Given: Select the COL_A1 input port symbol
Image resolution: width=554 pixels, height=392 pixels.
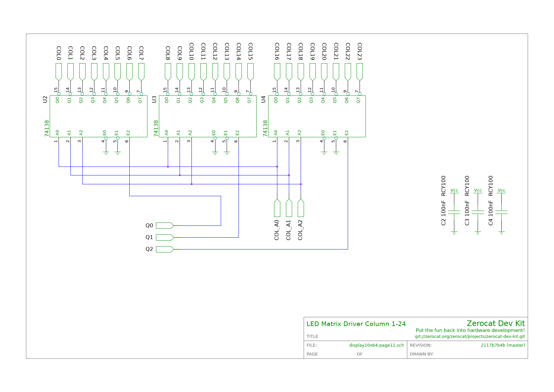Looking at the screenshot, I should [289, 208].
